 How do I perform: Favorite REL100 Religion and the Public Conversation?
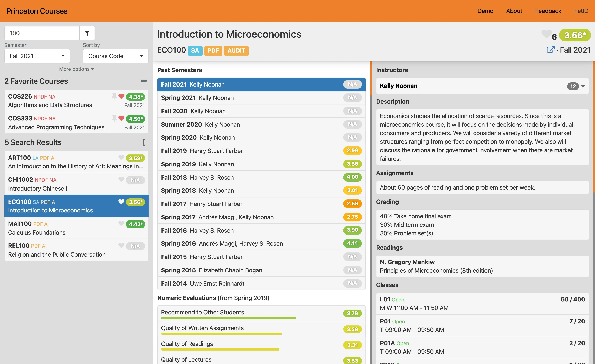(x=121, y=246)
